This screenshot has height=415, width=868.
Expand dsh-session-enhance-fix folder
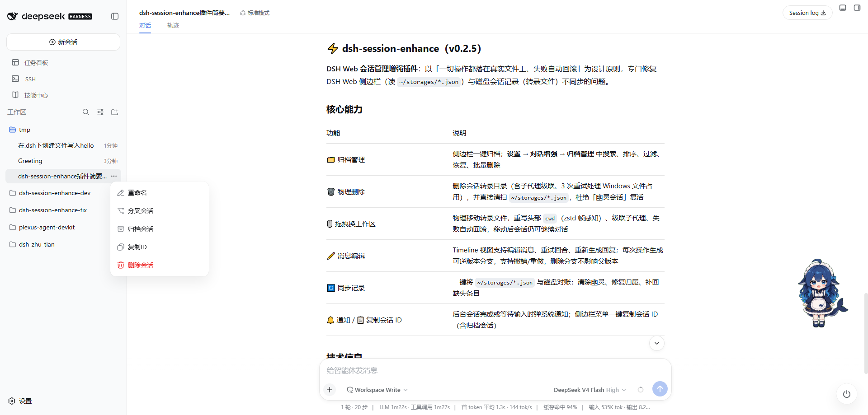(53, 210)
